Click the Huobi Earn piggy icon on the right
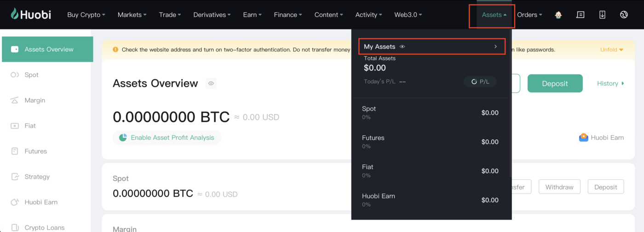Screen dimensions: 644x232 [583, 137]
